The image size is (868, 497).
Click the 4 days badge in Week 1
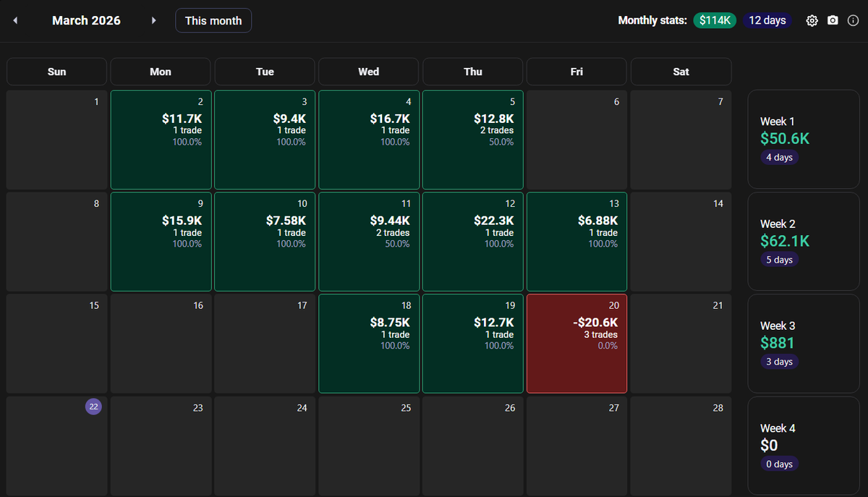click(779, 158)
